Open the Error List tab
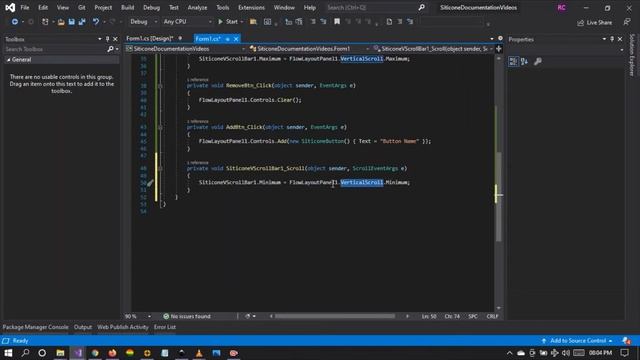 point(165,327)
